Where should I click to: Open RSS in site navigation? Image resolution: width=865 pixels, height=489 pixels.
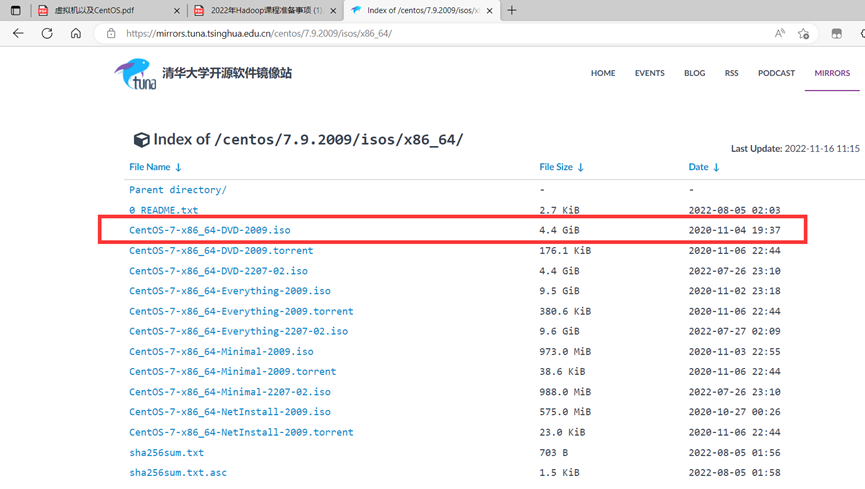[x=731, y=73]
